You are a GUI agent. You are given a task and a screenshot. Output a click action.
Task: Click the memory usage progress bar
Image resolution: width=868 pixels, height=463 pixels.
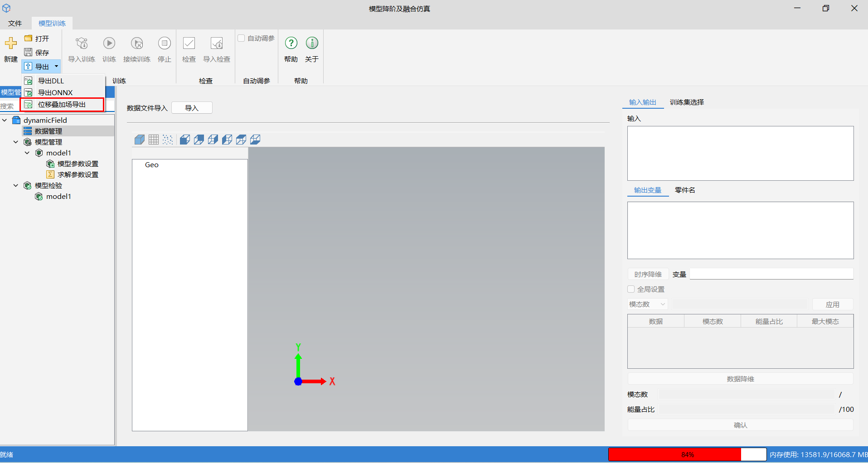[x=687, y=454]
